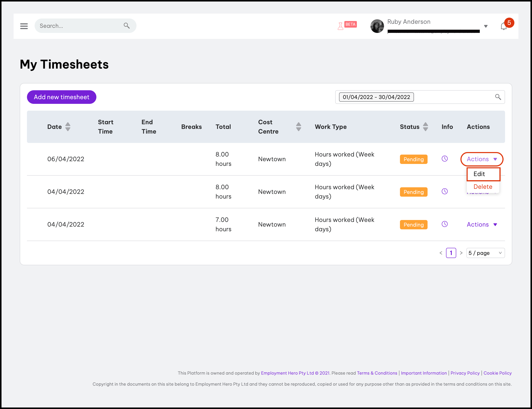Open the BETA flask icon
Viewport: 532px width, 409px height.
pyautogui.click(x=341, y=25)
